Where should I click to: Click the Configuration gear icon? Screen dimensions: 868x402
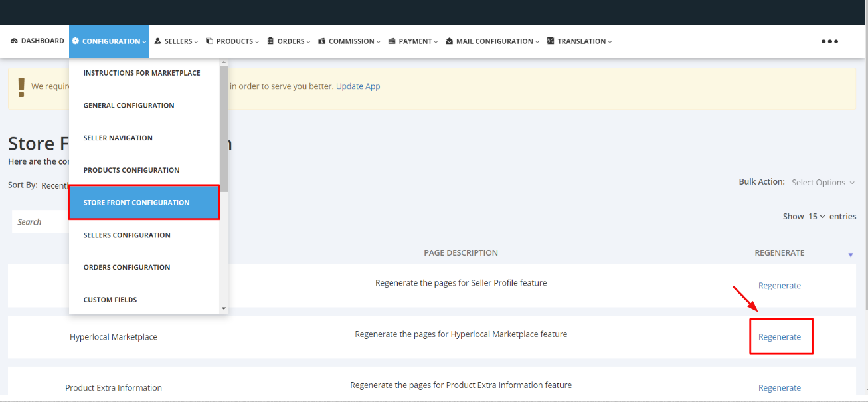(x=76, y=41)
